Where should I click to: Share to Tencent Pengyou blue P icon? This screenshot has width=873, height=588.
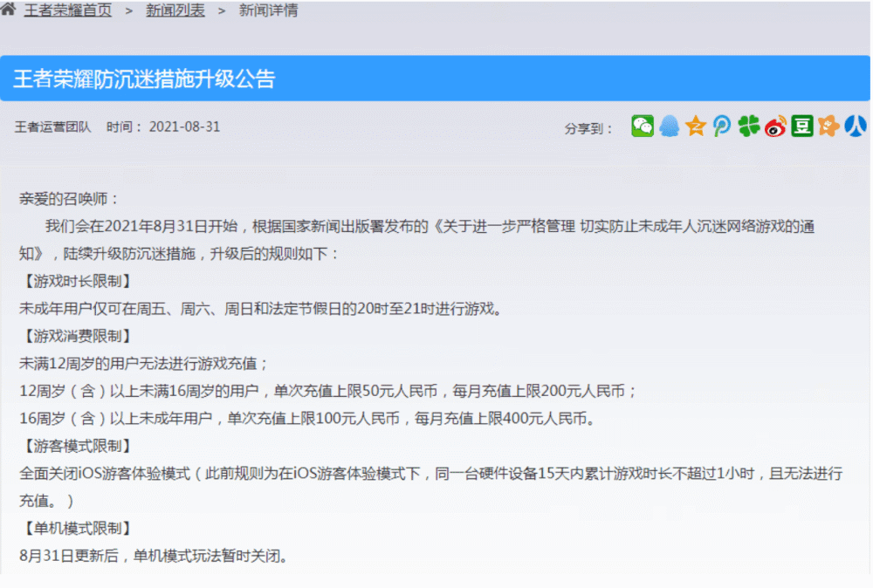pos(722,126)
